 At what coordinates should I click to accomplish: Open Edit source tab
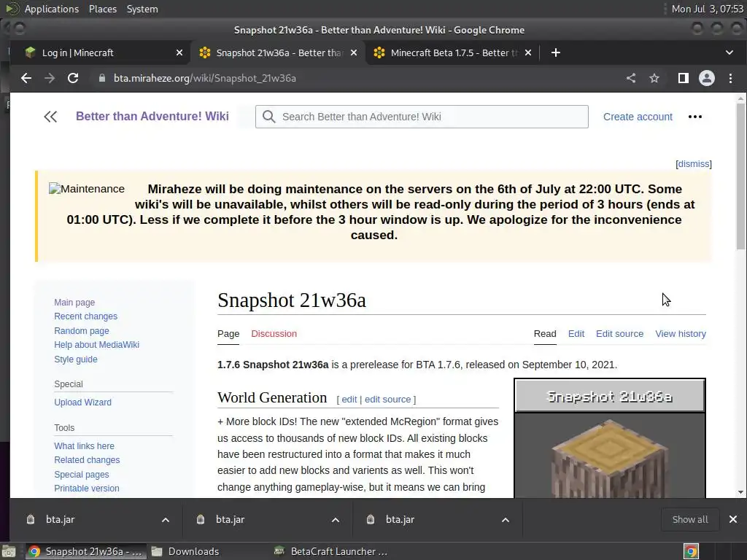pyautogui.click(x=619, y=334)
